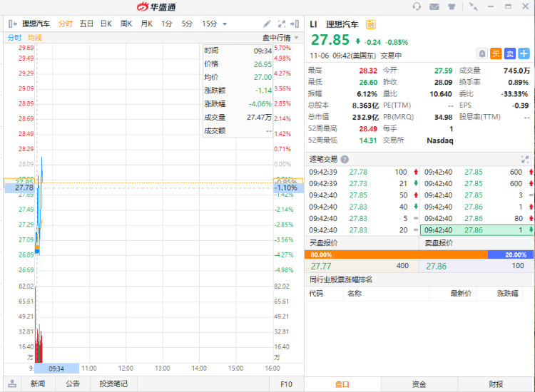Open the 15分 interval dropdown arrow

click(x=225, y=24)
